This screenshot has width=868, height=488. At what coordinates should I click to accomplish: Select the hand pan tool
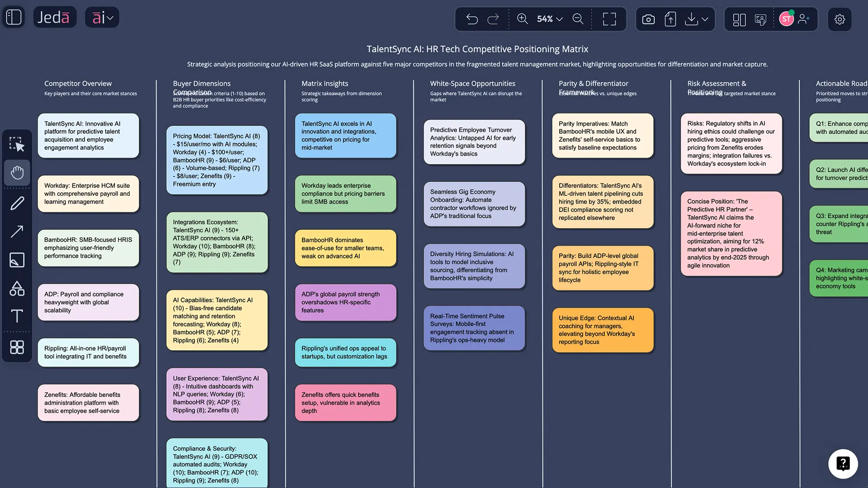(17, 173)
